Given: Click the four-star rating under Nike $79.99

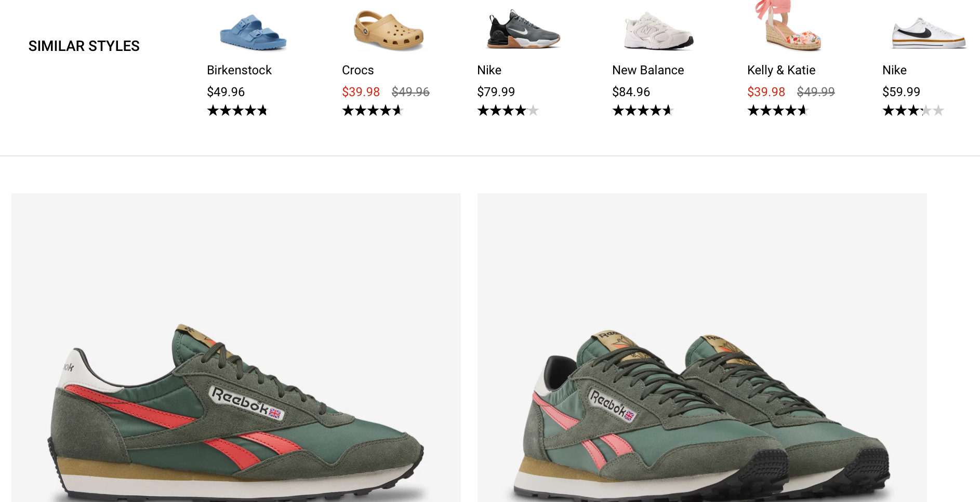Looking at the screenshot, I should (x=508, y=110).
